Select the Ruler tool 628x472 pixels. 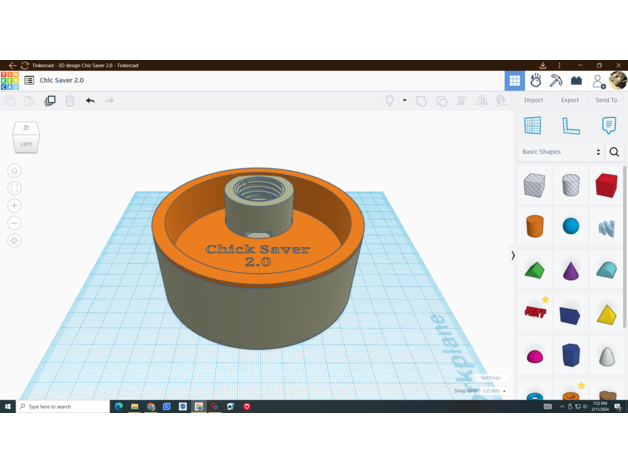click(x=571, y=126)
